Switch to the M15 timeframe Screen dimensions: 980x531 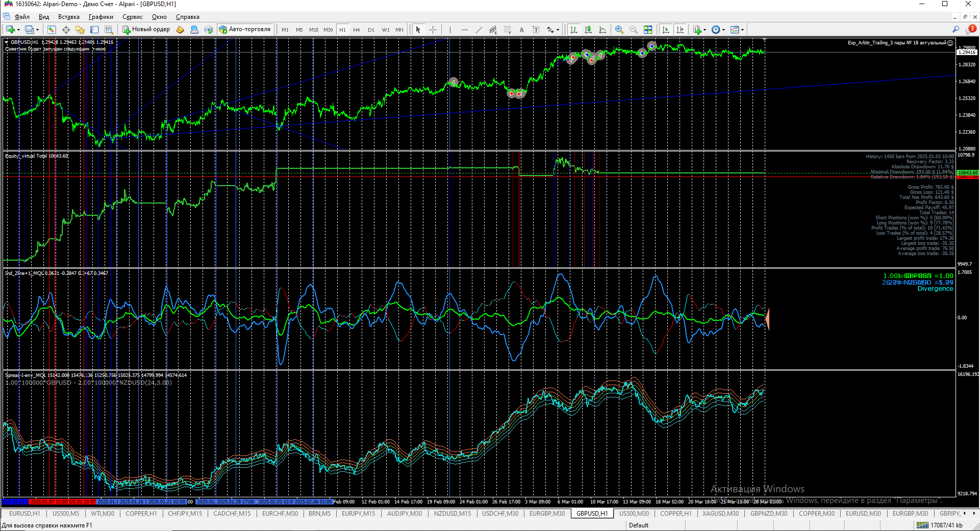point(314,30)
